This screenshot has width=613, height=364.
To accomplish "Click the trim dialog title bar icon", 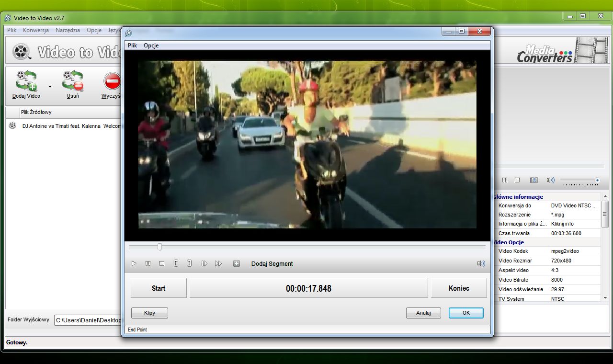I will pos(128,33).
